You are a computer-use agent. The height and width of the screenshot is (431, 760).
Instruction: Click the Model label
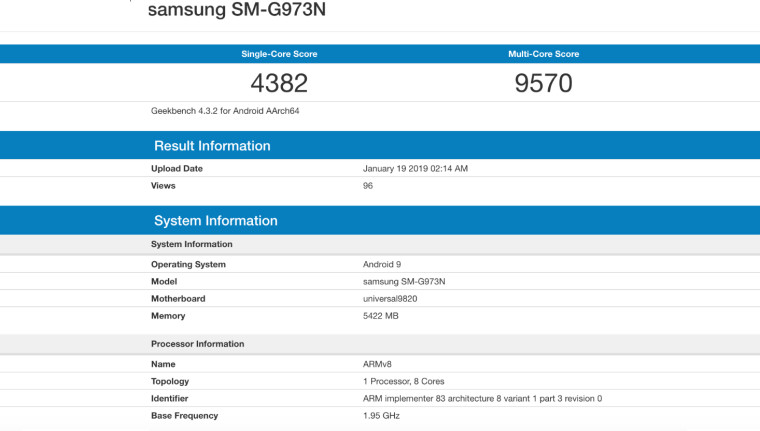click(164, 282)
